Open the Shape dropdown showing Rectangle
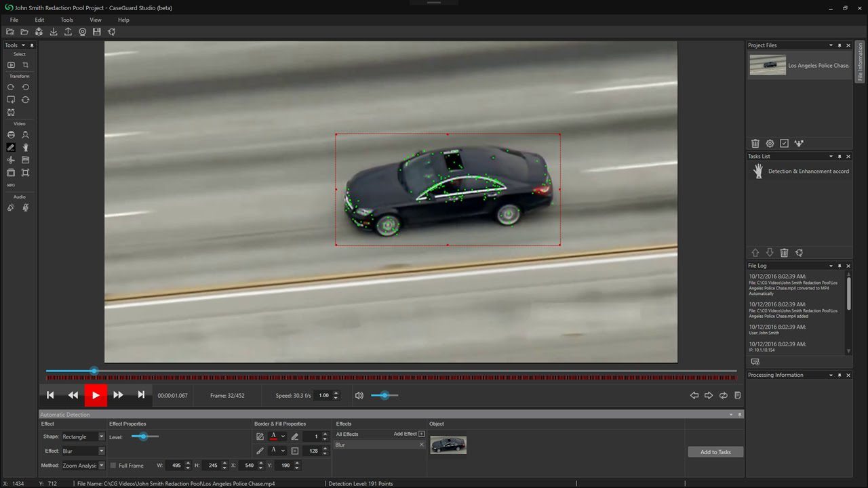This screenshot has width=868, height=488. [83, 436]
